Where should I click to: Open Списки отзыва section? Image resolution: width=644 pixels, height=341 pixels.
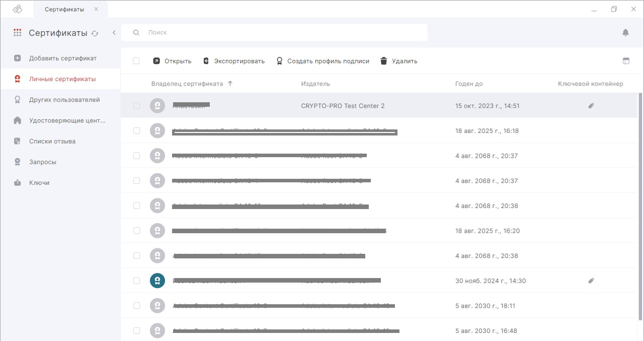[x=60, y=141]
